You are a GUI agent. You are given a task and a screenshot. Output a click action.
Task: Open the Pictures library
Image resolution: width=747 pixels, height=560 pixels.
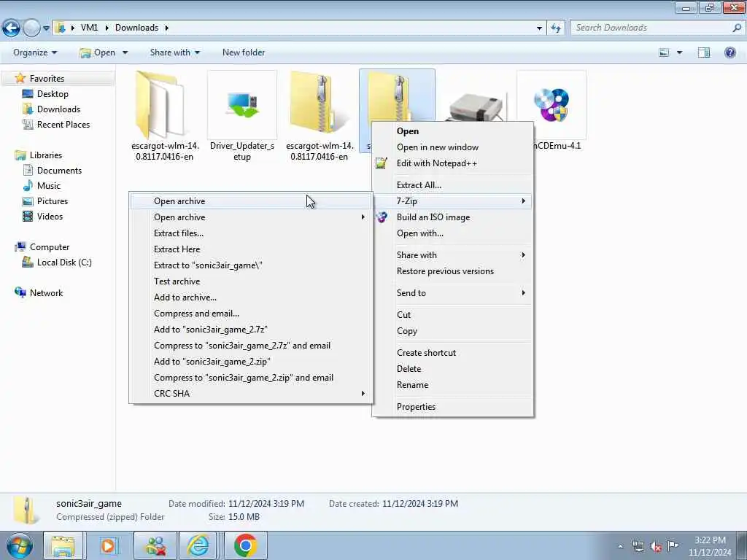52,201
